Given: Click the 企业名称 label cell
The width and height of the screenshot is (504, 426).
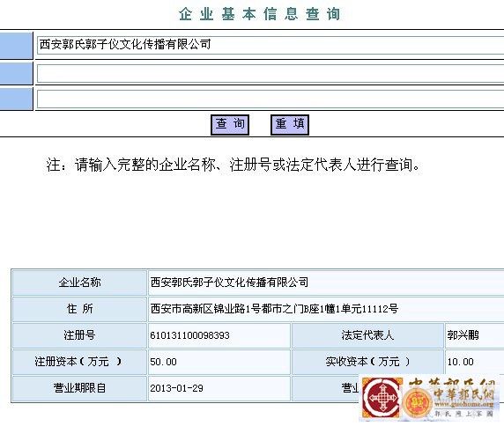Looking at the screenshot, I should [x=79, y=283].
